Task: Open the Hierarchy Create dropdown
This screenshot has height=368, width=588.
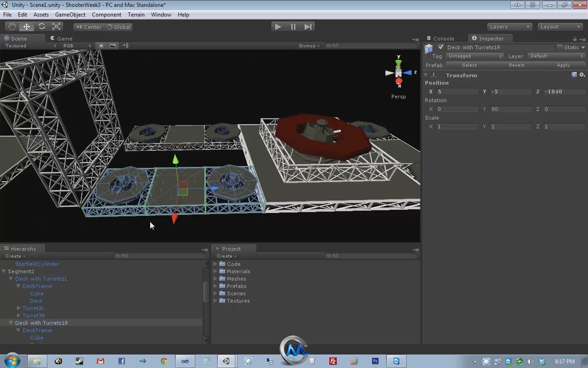Action: coord(15,256)
